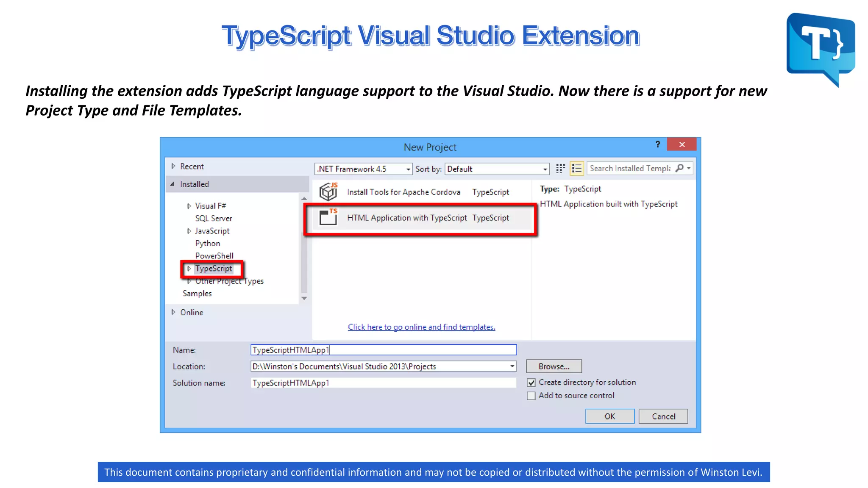Image resolution: width=868 pixels, height=488 pixels.
Task: Select HTML Application with TypeScript template
Action: 422,218
